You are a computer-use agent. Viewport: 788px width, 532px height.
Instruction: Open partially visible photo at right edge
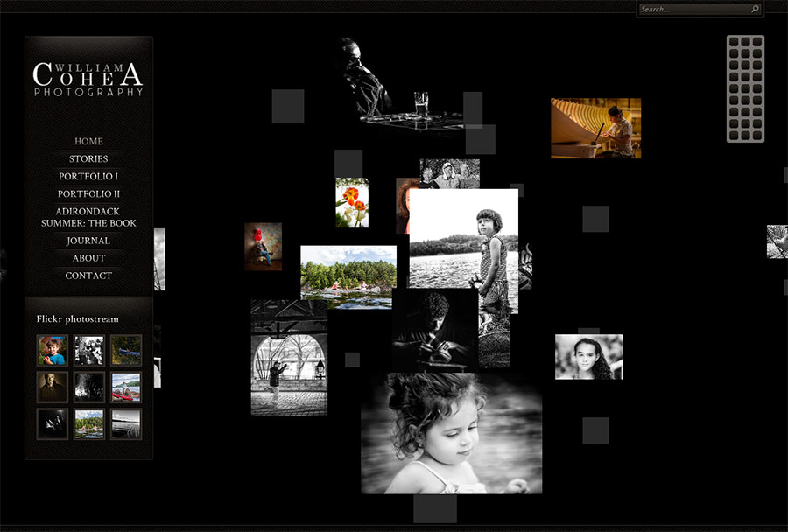[777, 241]
